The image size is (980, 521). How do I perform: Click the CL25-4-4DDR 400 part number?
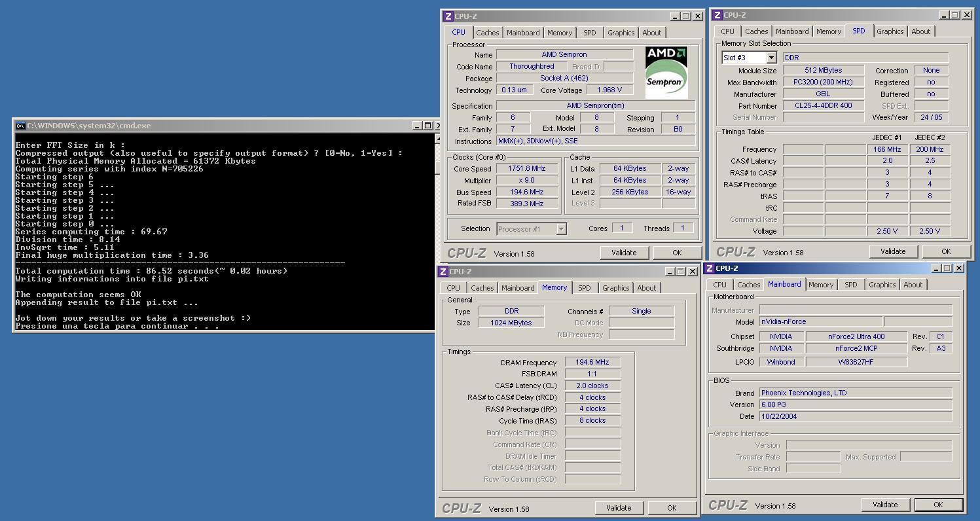coord(823,105)
